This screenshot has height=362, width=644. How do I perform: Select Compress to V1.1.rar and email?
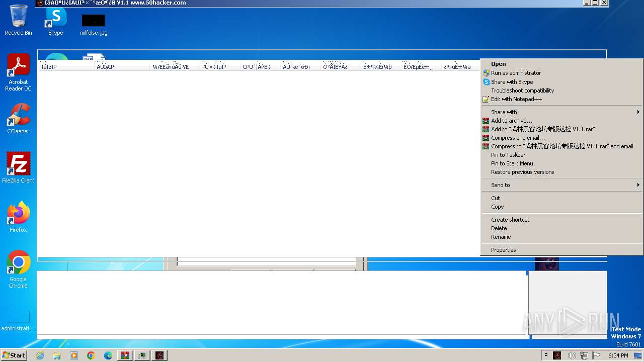tap(561, 146)
